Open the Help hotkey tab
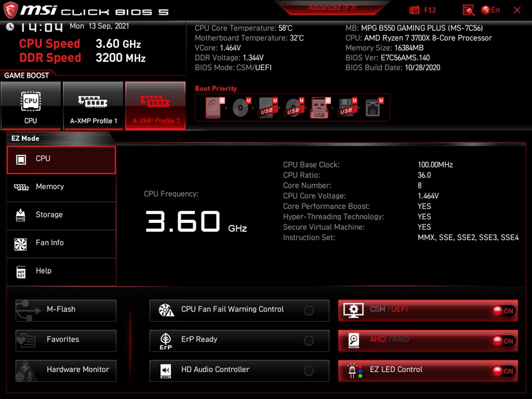This screenshot has height=399, width=532. [x=61, y=272]
